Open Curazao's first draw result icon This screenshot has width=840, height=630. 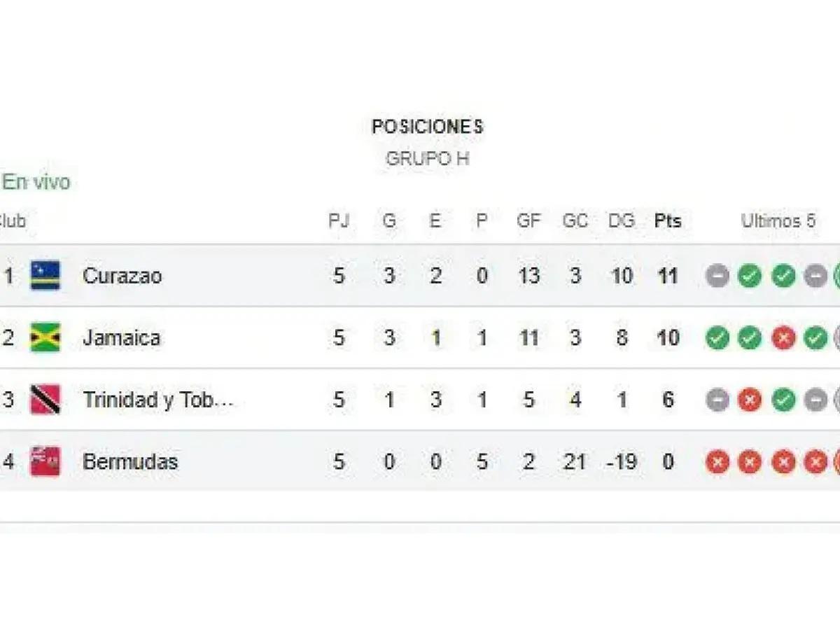(715, 276)
